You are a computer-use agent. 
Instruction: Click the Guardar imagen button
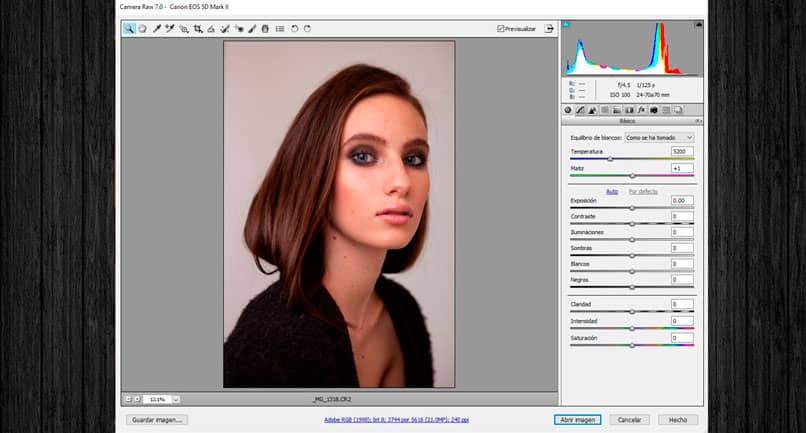point(158,420)
